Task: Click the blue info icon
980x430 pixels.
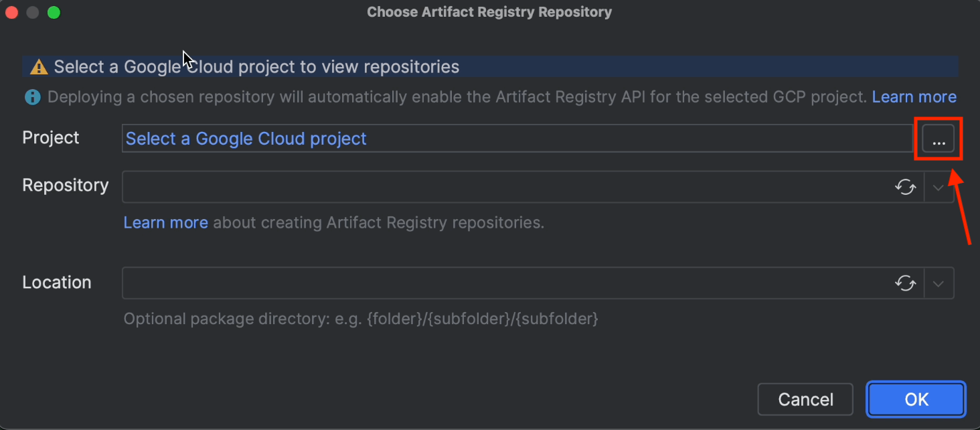Action: (x=32, y=98)
